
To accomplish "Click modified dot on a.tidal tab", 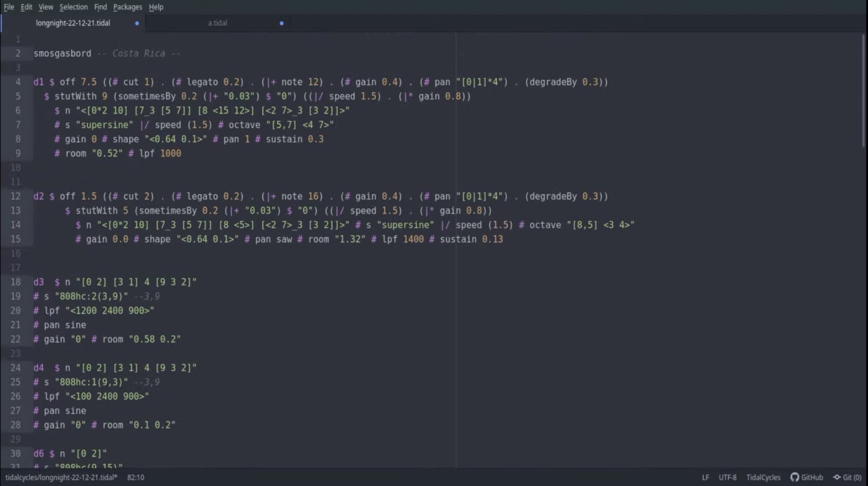I will coord(281,23).
